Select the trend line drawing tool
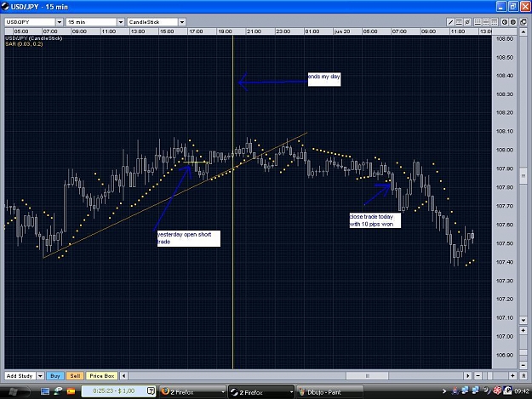The height and width of the screenshot is (399, 532). pos(450,22)
